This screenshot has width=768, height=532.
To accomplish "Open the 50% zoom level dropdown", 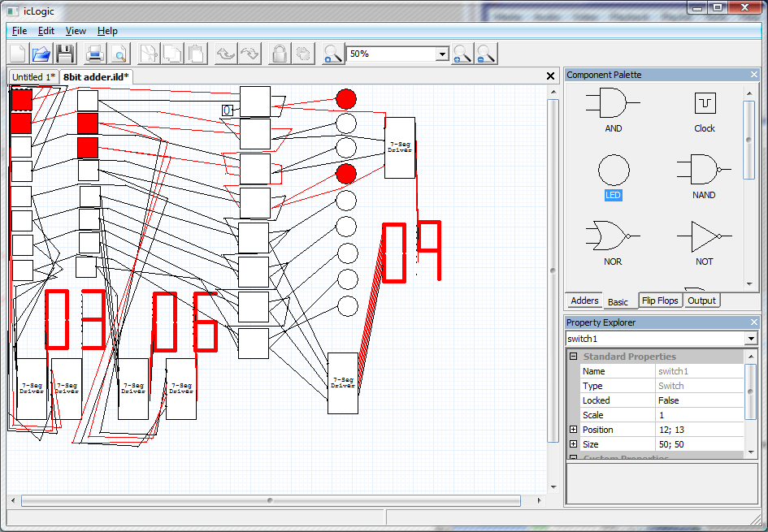I will tap(442, 54).
